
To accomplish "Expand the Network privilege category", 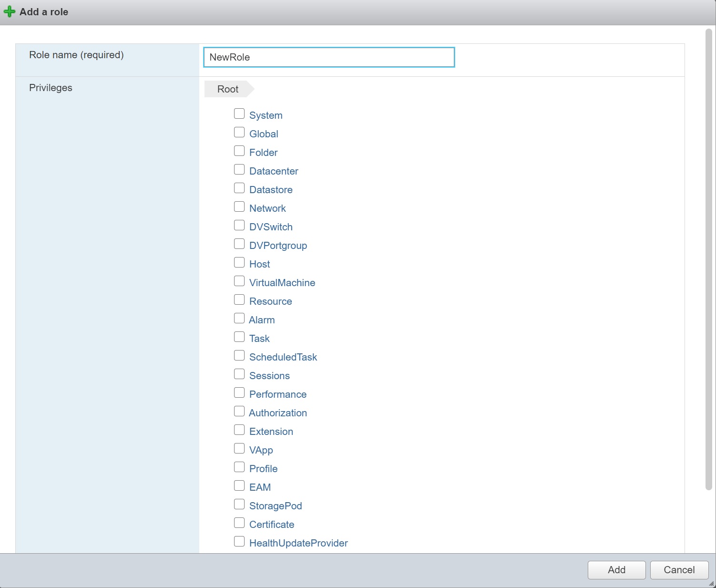I will (x=267, y=208).
